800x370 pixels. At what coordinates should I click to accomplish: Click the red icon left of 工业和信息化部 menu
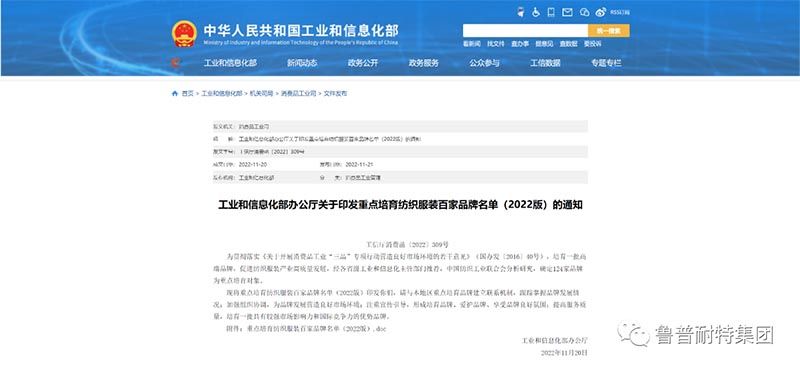(176, 63)
